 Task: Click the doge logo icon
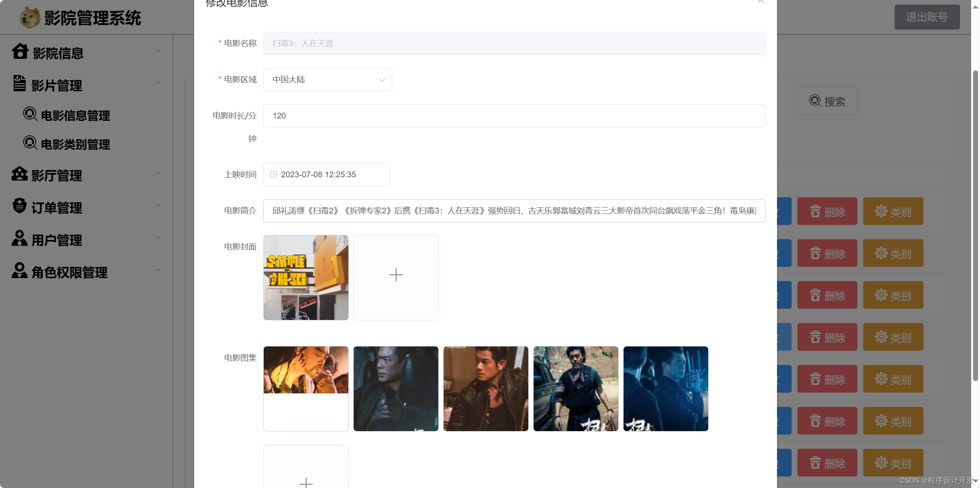point(30,18)
